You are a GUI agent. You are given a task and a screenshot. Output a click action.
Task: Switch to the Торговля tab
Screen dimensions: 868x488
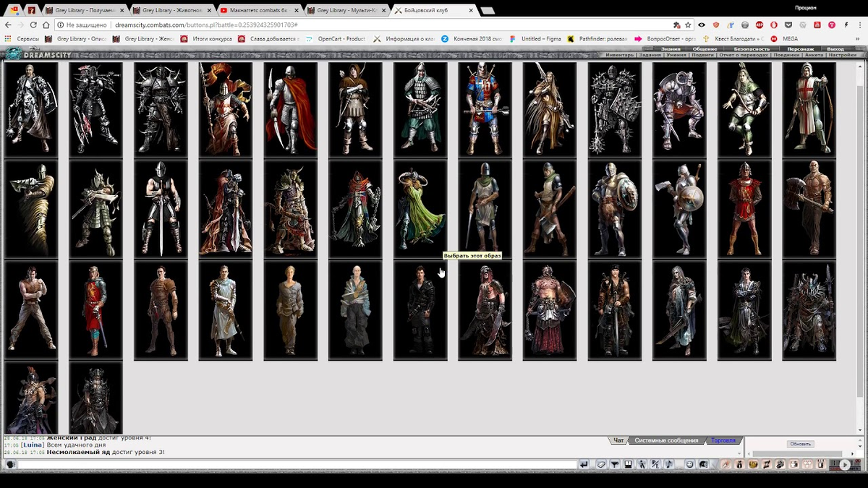point(723,440)
